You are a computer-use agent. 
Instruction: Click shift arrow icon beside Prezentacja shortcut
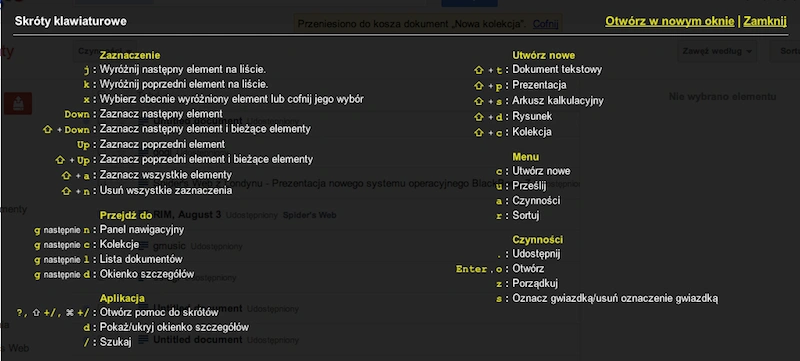coord(479,86)
